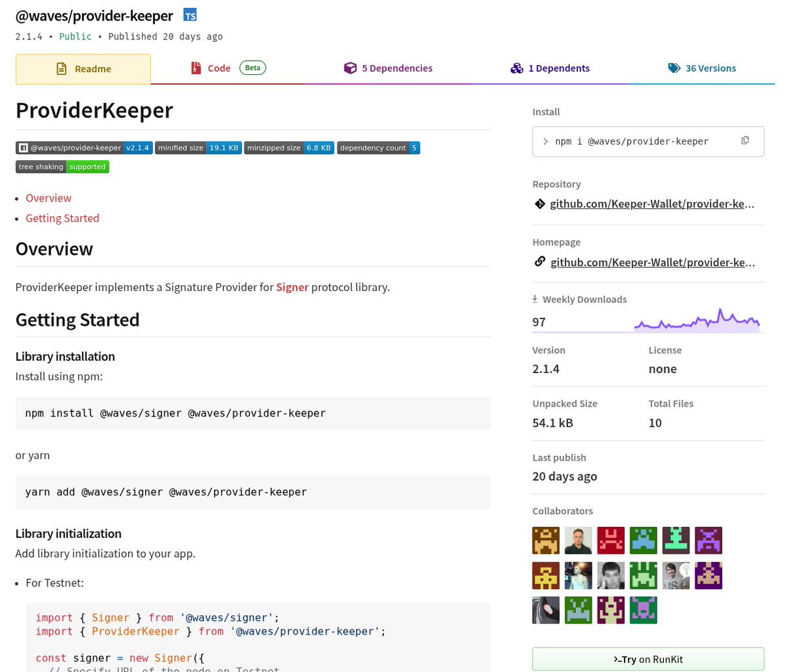788x672 pixels.
Task: Click the minified size 19.1 KB badge
Action: 198,148
